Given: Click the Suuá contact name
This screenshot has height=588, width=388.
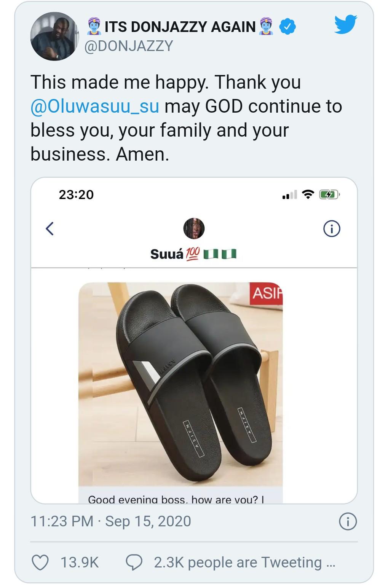Looking at the screenshot, I should (167, 254).
